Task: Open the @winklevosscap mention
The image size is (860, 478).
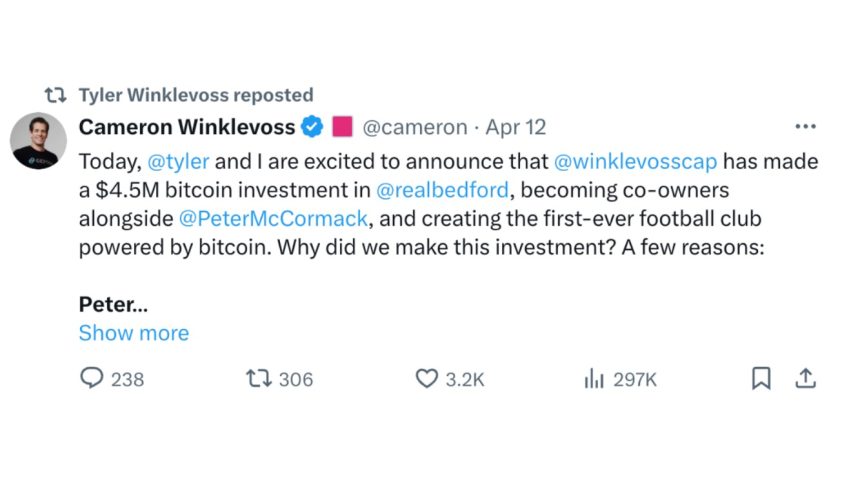Action: (x=634, y=159)
